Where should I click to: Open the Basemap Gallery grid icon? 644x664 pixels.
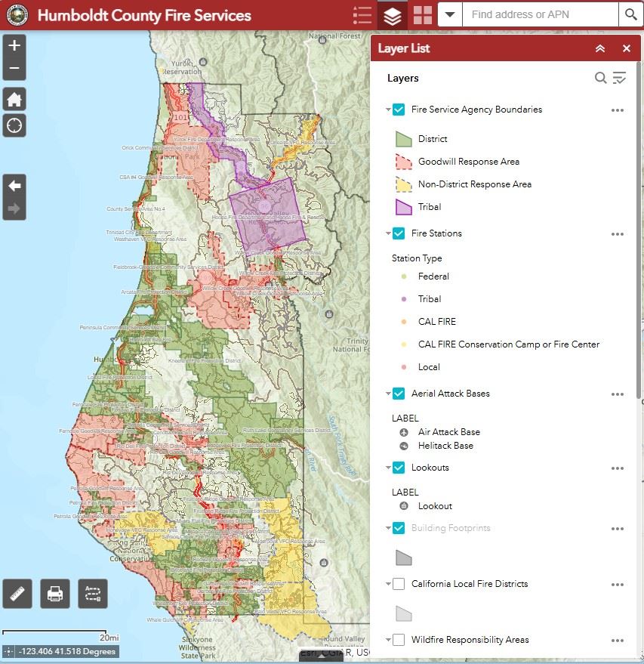(423, 15)
